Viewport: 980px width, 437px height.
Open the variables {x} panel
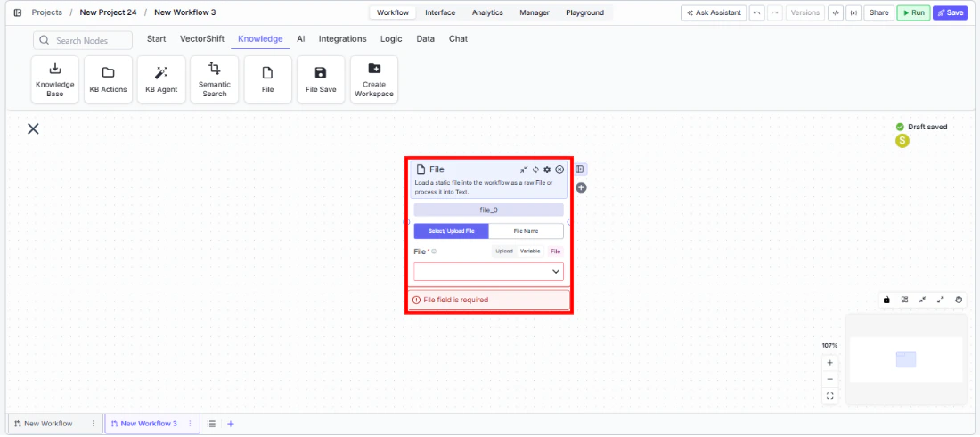tap(853, 12)
